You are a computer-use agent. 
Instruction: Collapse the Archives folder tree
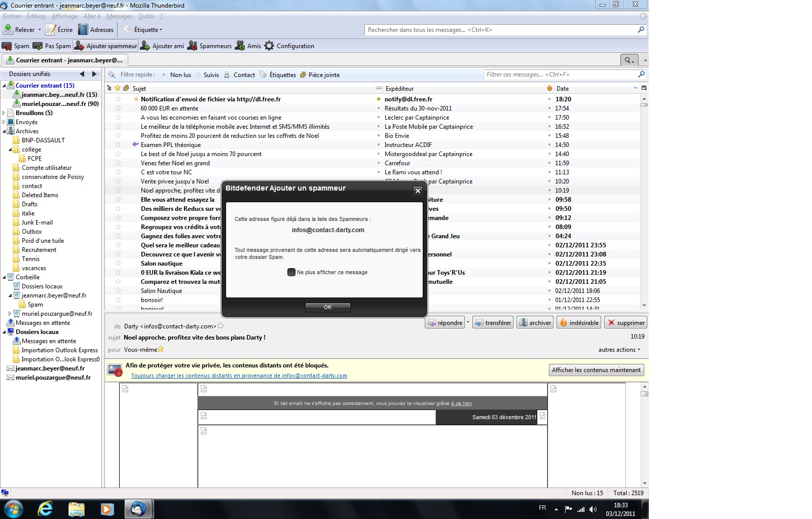point(4,131)
